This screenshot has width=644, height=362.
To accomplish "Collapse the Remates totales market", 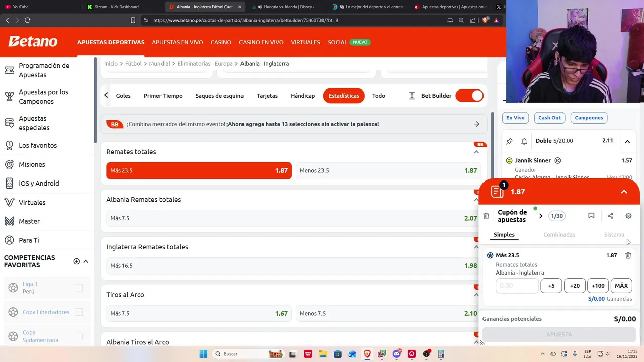I will coord(476,152).
